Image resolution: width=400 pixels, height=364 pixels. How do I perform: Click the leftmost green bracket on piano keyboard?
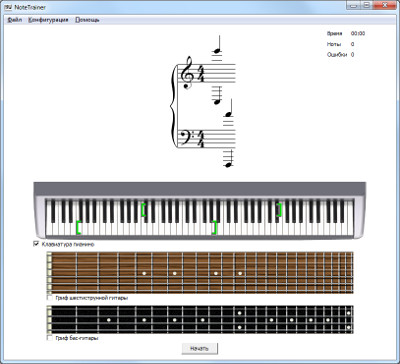pos(79,227)
